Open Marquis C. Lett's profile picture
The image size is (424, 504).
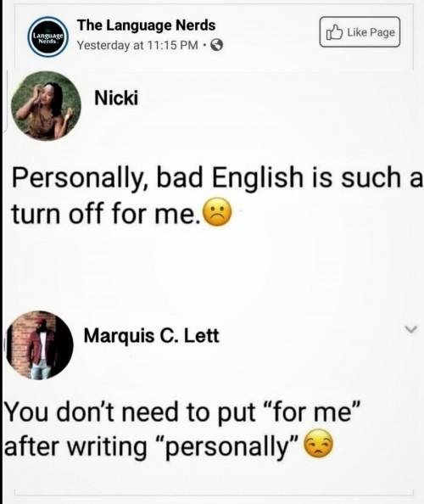[40, 345]
